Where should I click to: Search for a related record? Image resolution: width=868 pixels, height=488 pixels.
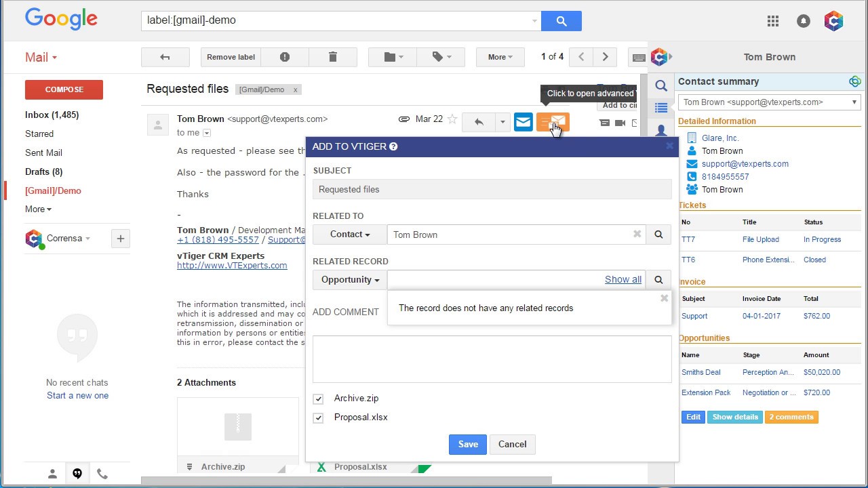click(658, 279)
